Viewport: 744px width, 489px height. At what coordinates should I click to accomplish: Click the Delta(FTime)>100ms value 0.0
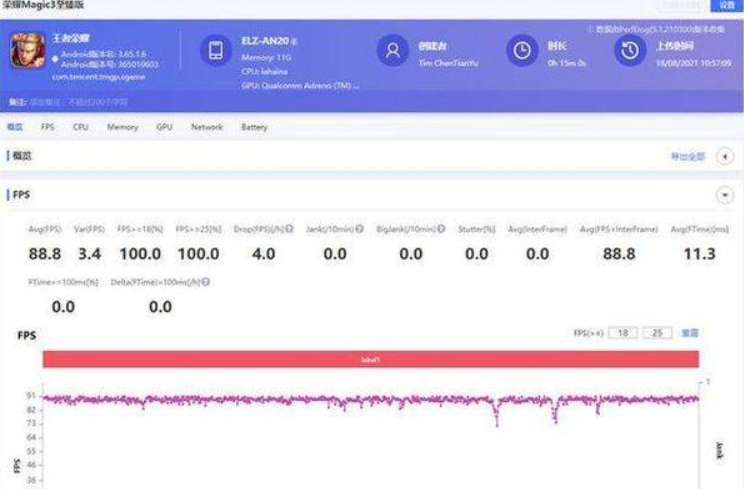click(160, 307)
